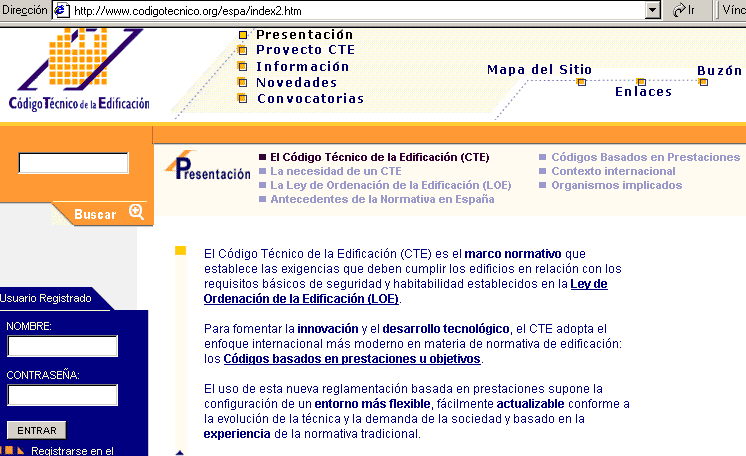Click the Registrarse en el link

(72, 451)
